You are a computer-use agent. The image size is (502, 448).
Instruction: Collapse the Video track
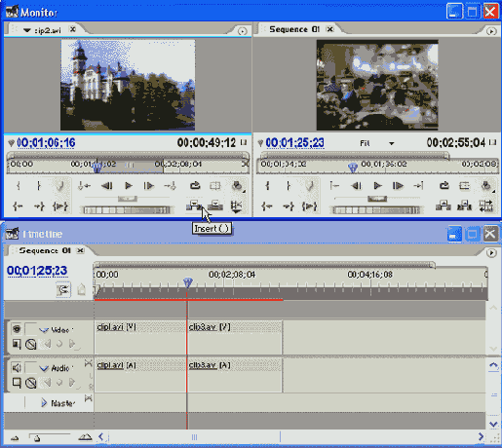44,330
